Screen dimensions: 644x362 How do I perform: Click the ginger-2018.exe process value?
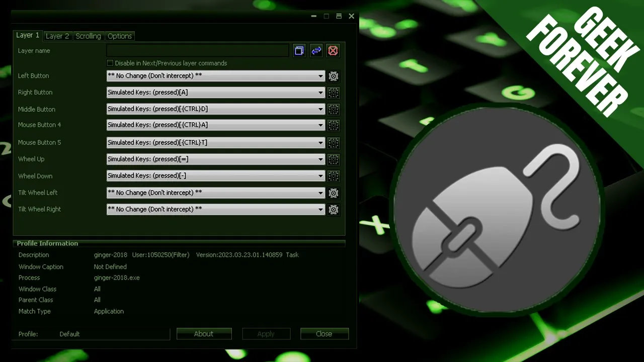point(117,278)
